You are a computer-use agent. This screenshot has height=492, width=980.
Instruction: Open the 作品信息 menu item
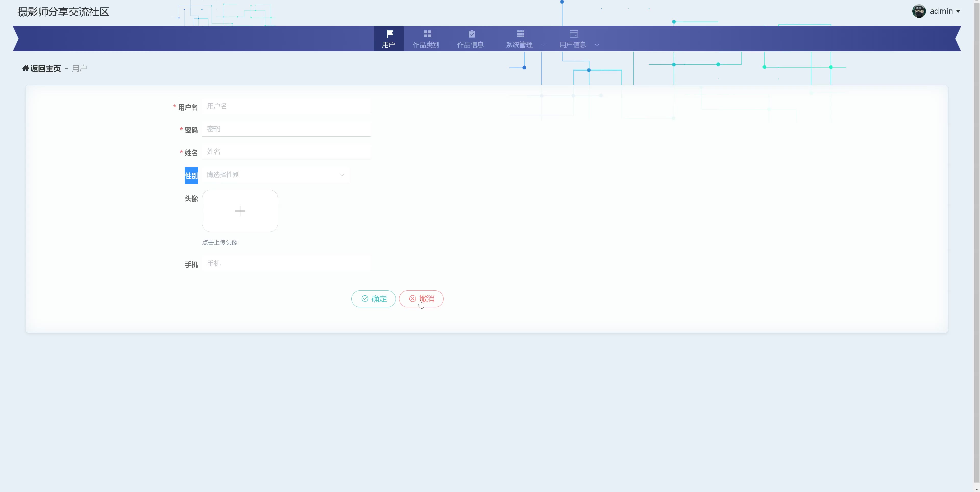(x=470, y=44)
